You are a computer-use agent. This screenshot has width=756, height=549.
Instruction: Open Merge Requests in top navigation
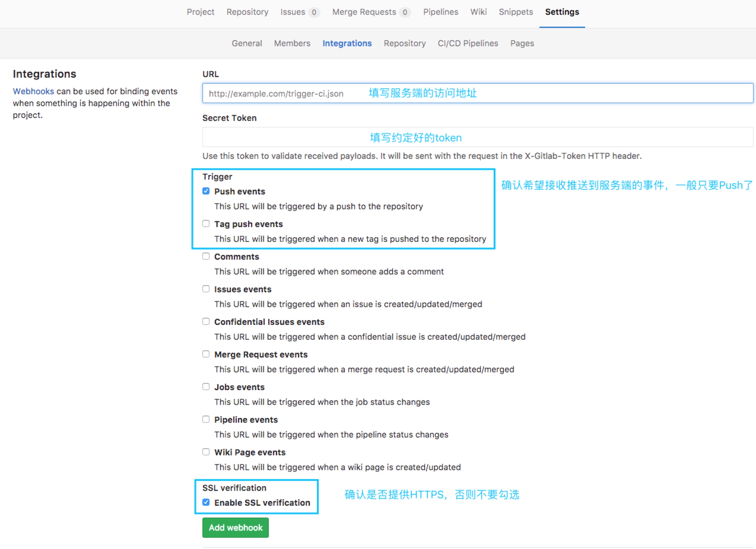(364, 12)
